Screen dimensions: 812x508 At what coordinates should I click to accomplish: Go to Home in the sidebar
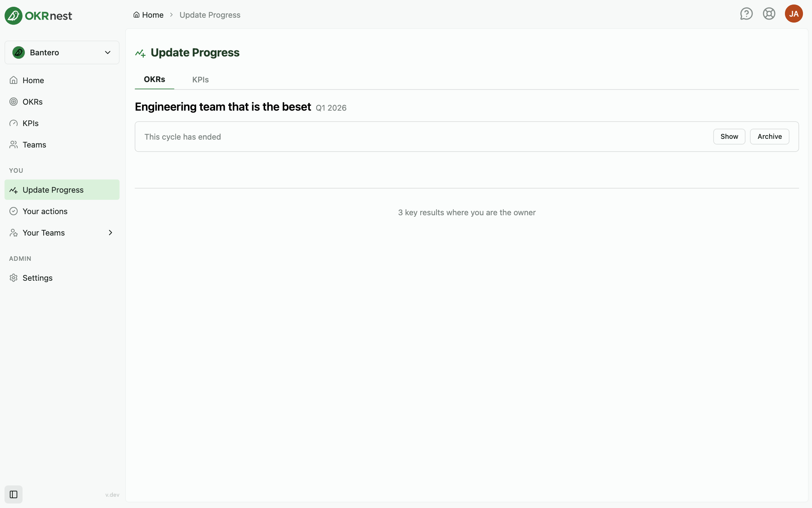click(62, 80)
